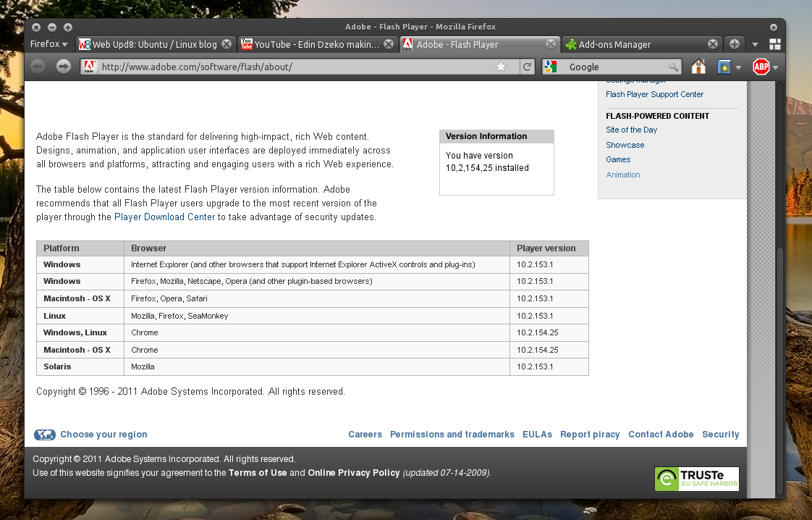812x520 pixels.
Task: Click the Browser column header
Action: [317, 248]
